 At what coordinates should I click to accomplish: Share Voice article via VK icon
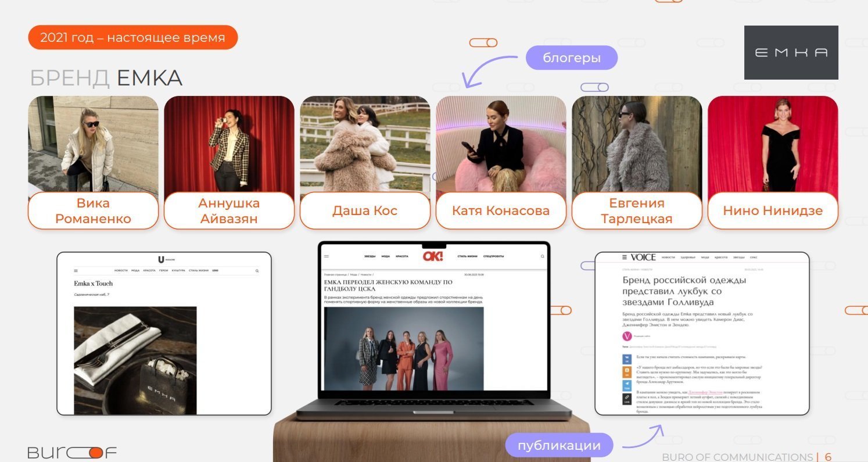point(627,359)
